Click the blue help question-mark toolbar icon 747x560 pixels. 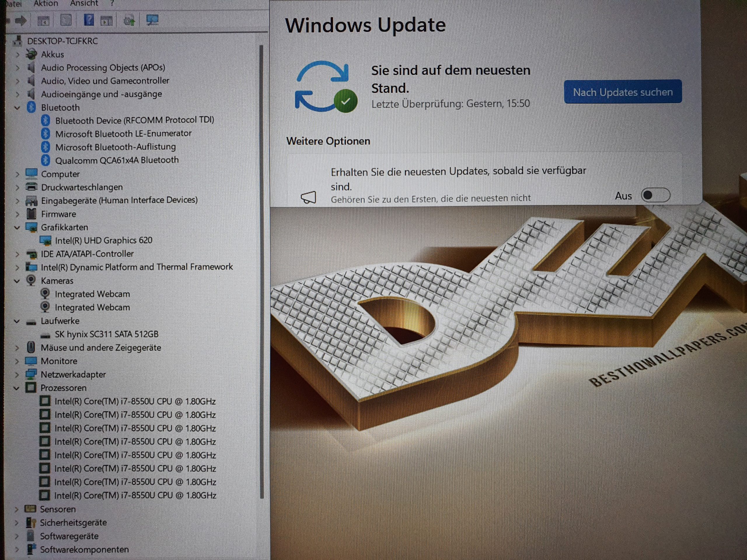point(89,20)
